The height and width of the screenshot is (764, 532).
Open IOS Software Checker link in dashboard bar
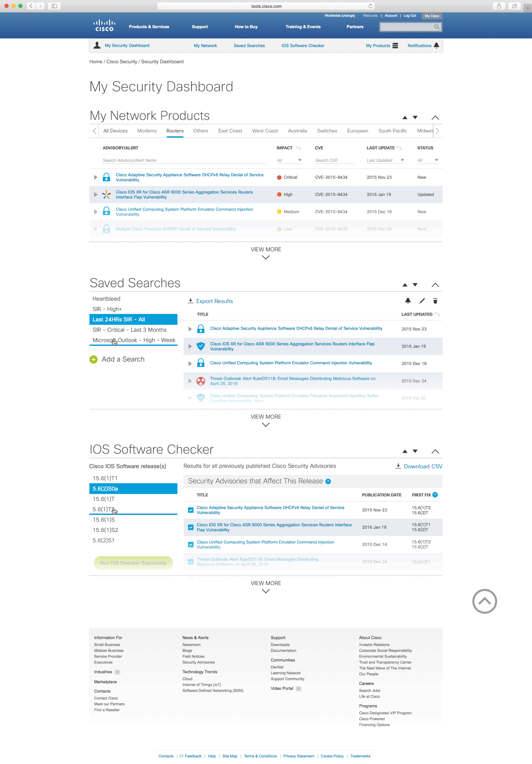click(x=303, y=46)
